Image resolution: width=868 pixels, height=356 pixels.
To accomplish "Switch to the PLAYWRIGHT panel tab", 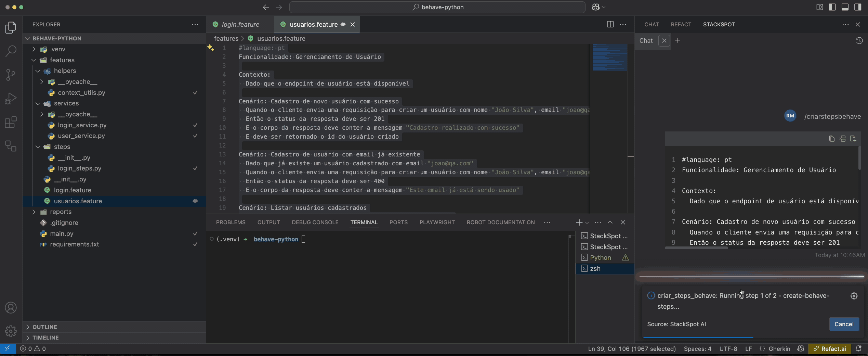I will 437,222.
